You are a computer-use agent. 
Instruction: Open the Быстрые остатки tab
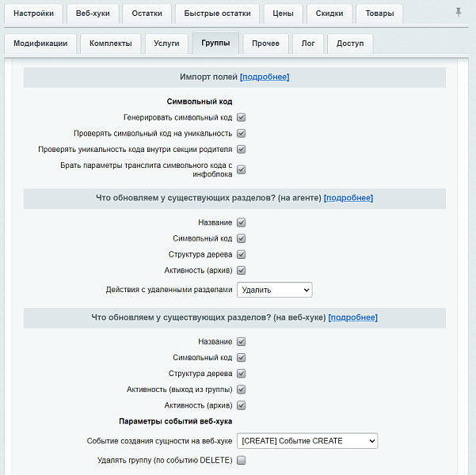[x=217, y=13]
